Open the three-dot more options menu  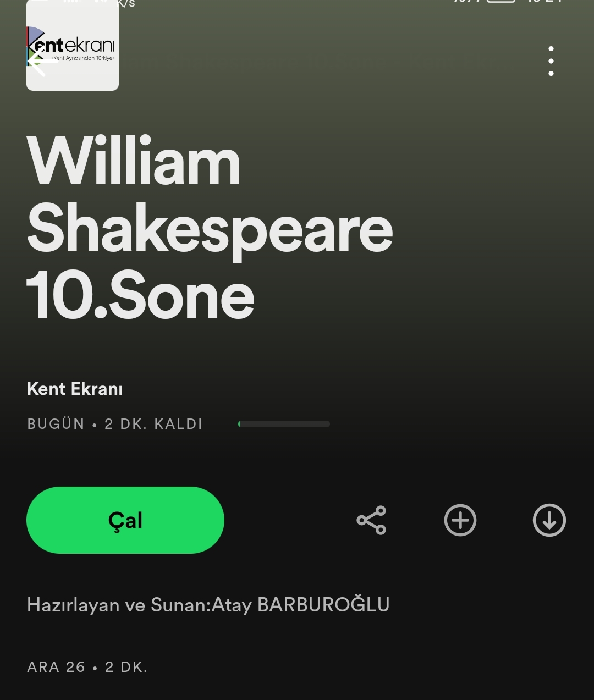click(x=551, y=61)
